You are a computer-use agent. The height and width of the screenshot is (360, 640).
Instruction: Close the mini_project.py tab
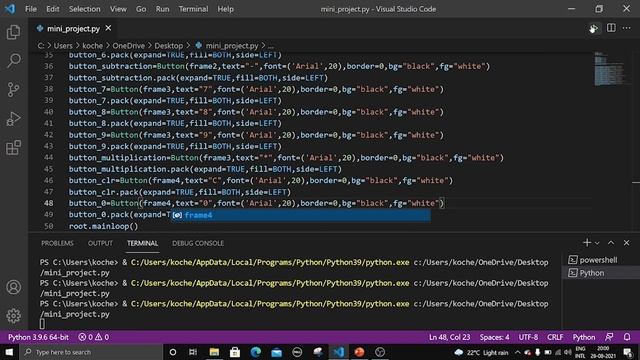[108, 28]
